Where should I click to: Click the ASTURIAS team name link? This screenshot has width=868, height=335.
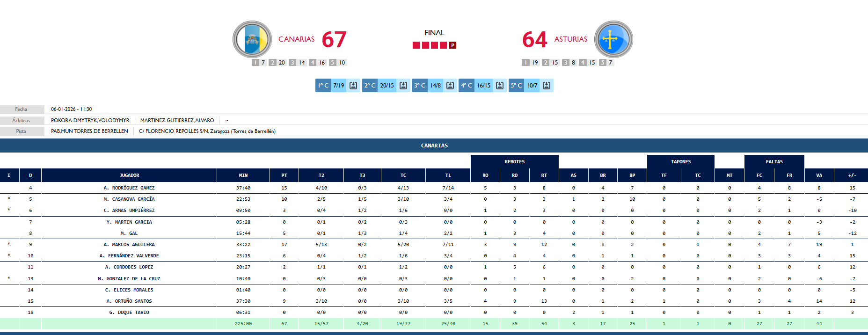570,39
